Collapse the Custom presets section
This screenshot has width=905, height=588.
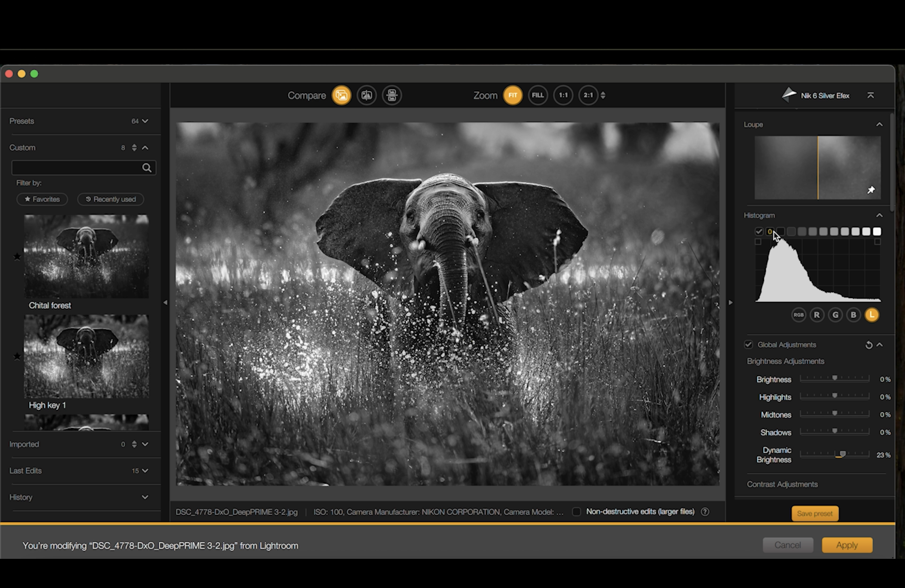(145, 148)
